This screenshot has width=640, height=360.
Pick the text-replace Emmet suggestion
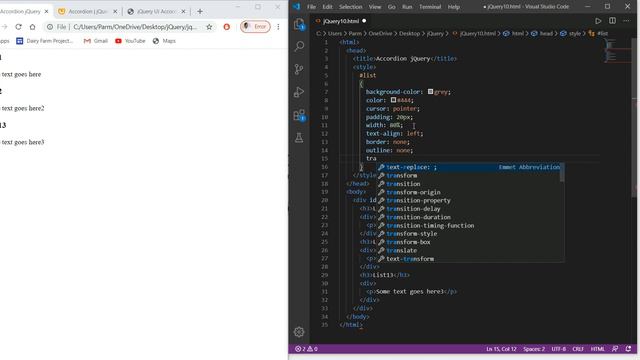(x=469, y=167)
